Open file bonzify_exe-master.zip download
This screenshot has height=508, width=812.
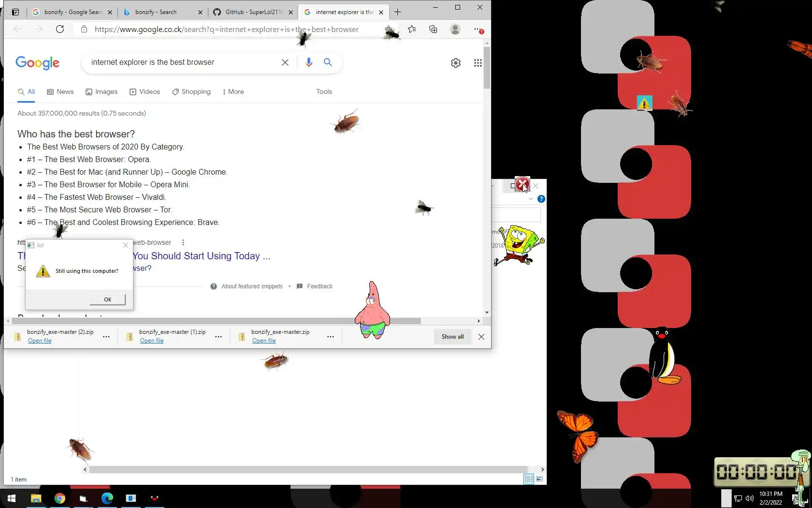(x=264, y=341)
